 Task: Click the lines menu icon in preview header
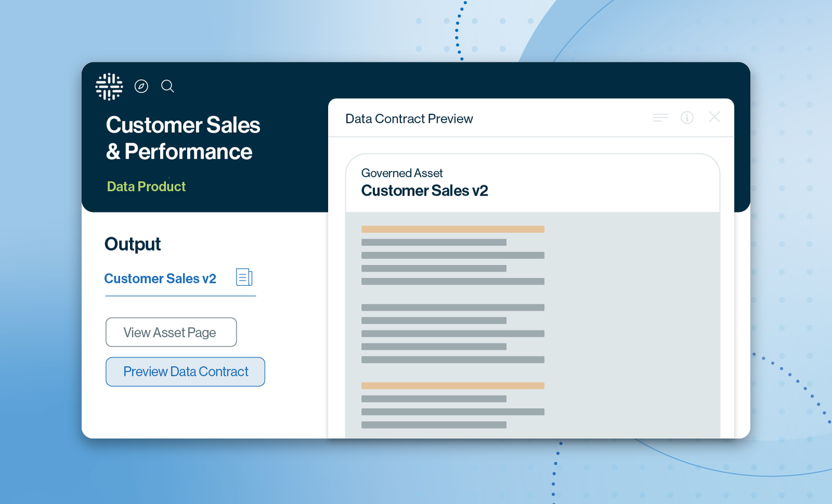pos(660,118)
